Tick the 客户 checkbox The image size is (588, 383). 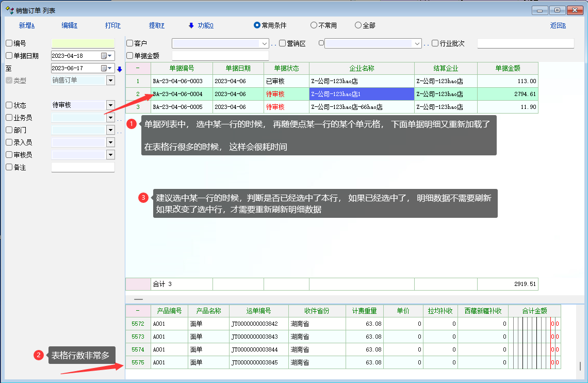point(130,43)
